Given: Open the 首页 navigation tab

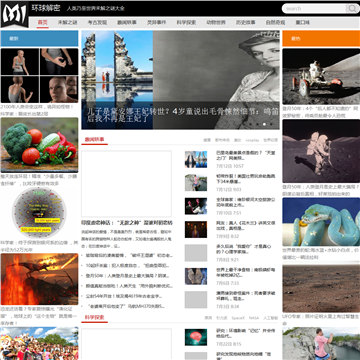Looking at the screenshot, I should [x=42, y=23].
